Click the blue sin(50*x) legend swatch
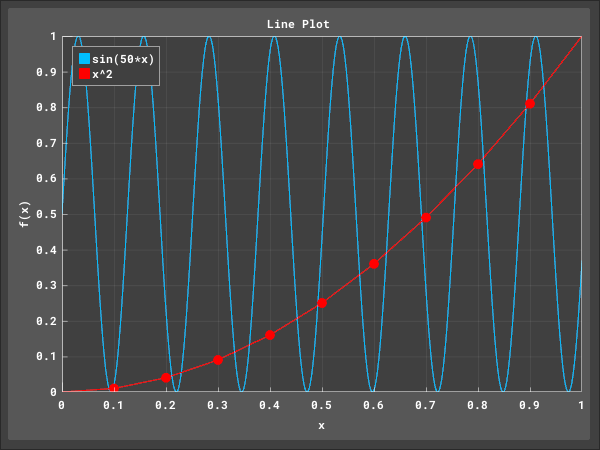Viewport: 600px width, 450px height. pos(85,59)
